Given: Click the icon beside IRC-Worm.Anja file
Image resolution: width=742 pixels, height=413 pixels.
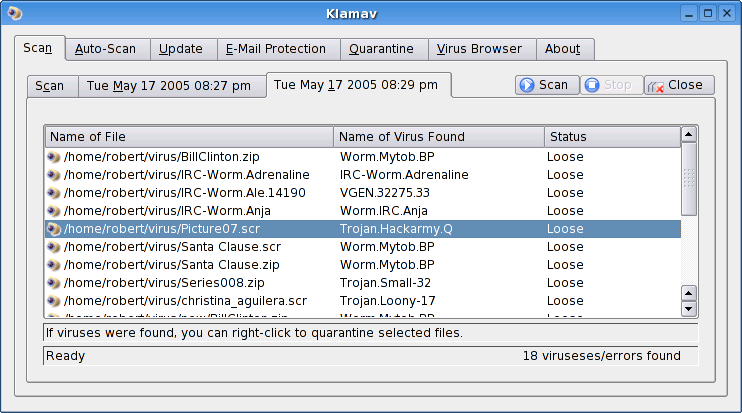Looking at the screenshot, I should click(x=54, y=211).
